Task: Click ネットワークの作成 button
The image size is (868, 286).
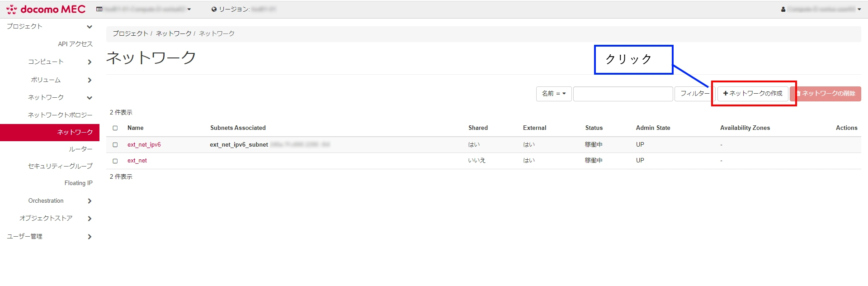Action: [x=753, y=94]
